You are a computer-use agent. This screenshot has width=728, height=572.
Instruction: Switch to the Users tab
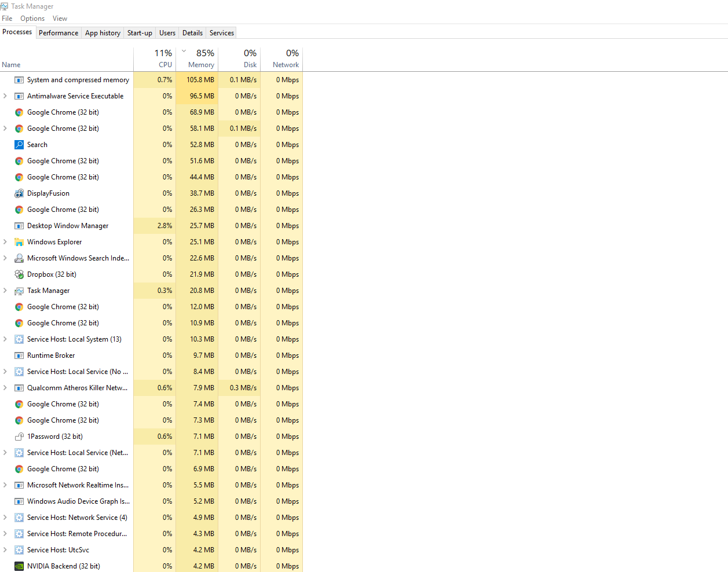coord(167,33)
